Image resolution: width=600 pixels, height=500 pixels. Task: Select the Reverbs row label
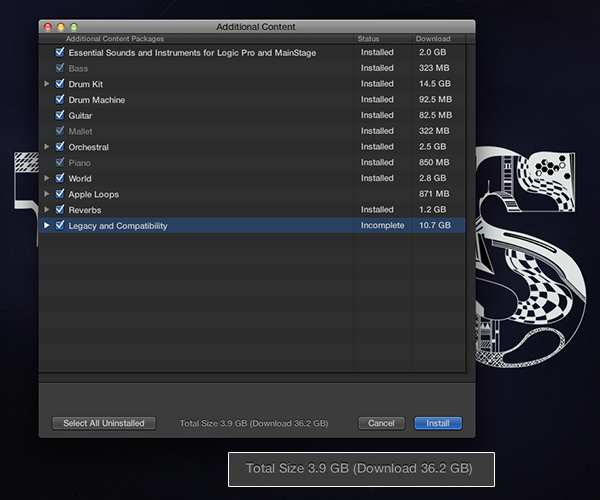pos(85,210)
